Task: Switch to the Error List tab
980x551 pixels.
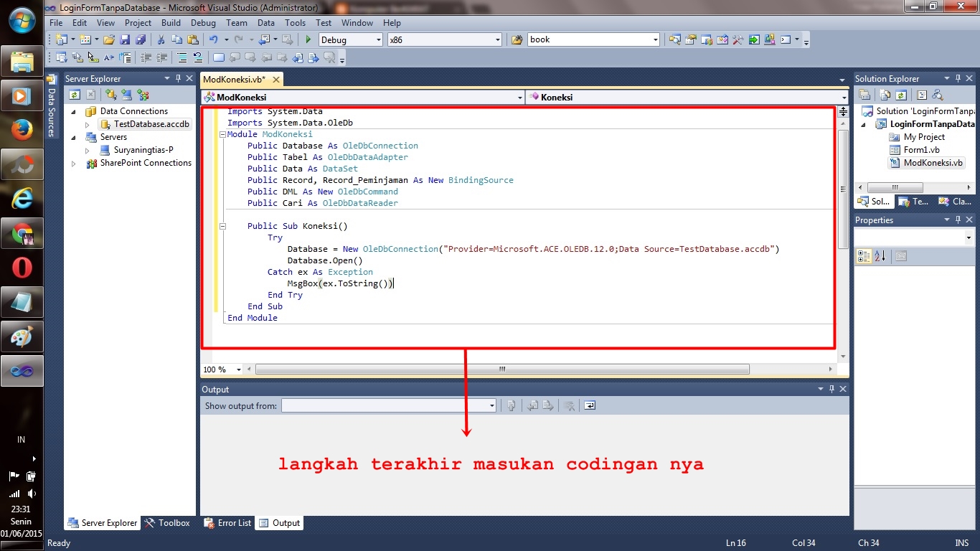Action: tap(227, 523)
